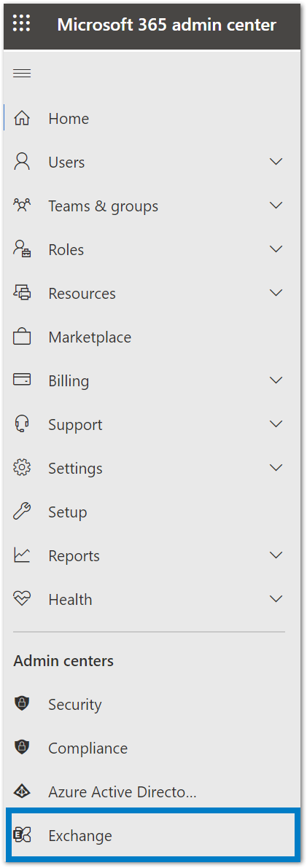
Task: Go to Home in navigation
Action: [69, 119]
